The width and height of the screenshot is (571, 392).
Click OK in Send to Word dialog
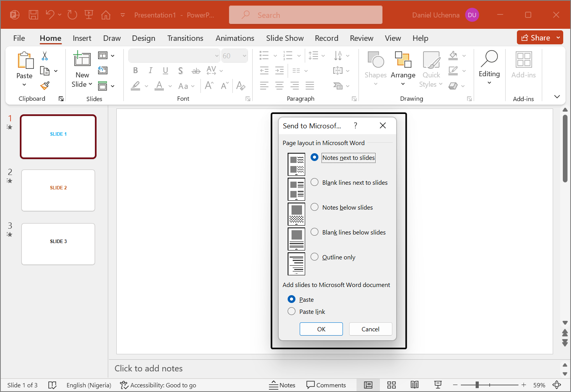321,329
